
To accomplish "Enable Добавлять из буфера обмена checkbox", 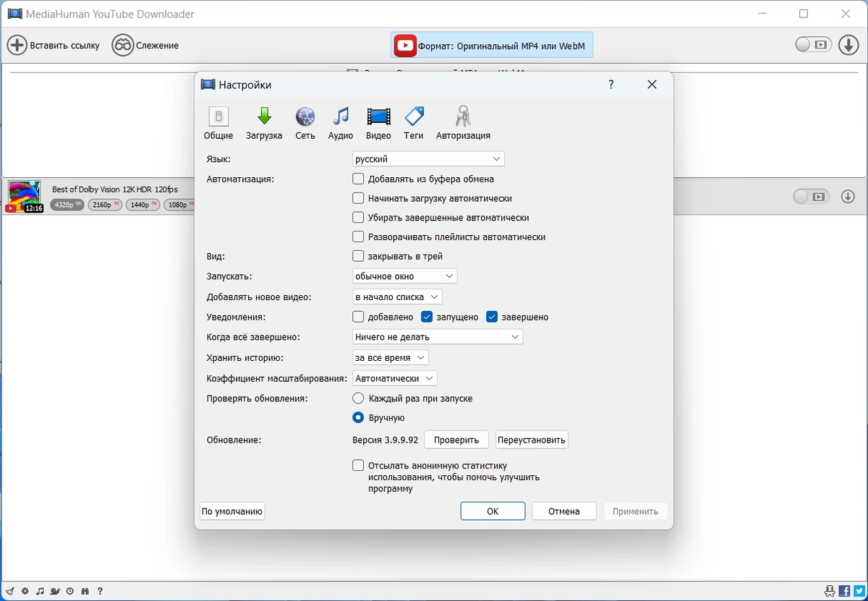I will point(358,179).
